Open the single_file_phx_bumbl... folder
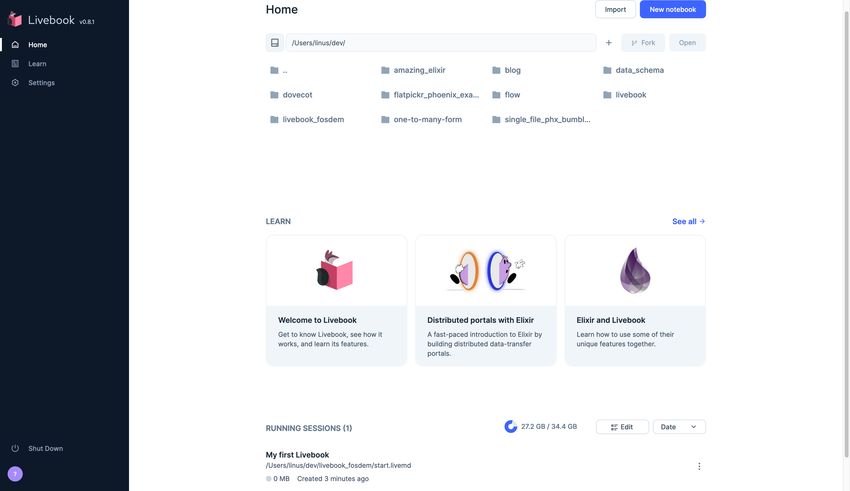Image resolution: width=850 pixels, height=491 pixels. point(541,119)
